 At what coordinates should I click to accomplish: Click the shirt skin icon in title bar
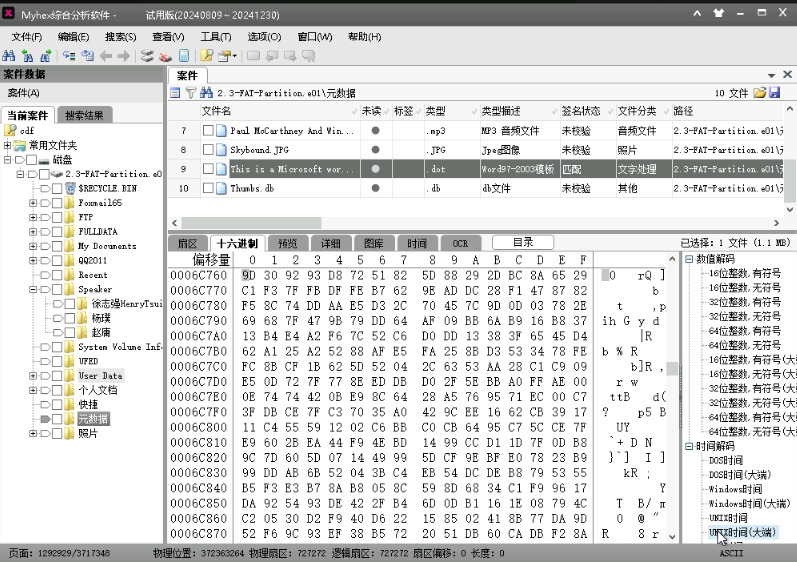719,13
